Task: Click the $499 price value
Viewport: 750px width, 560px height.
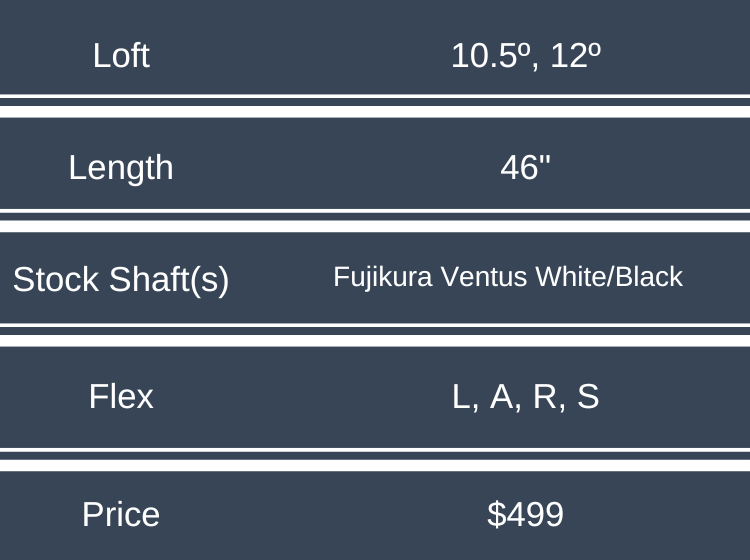Action: pyautogui.click(x=525, y=514)
